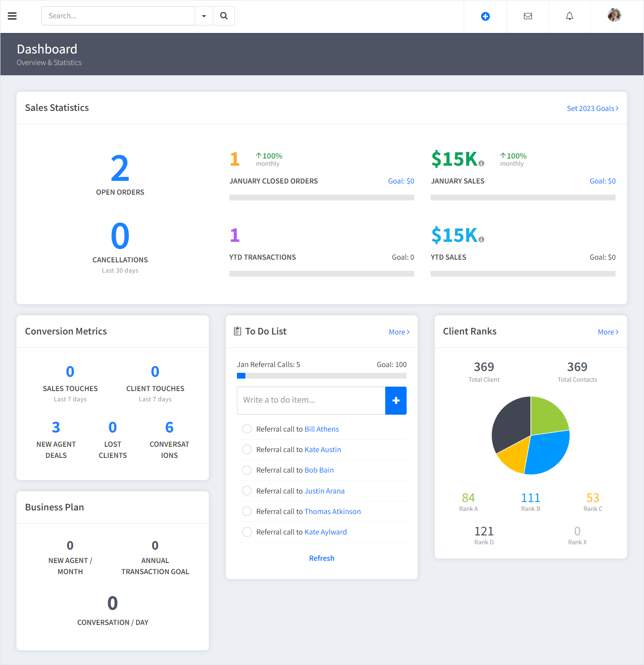Open the mail envelope icon
The height and width of the screenshot is (665, 644).
coord(528,16)
